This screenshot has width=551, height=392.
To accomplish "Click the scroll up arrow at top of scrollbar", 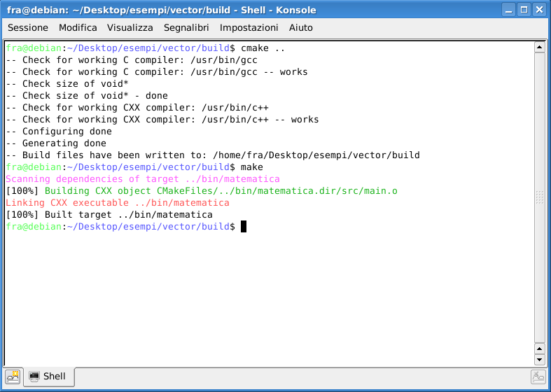I will (539, 47).
